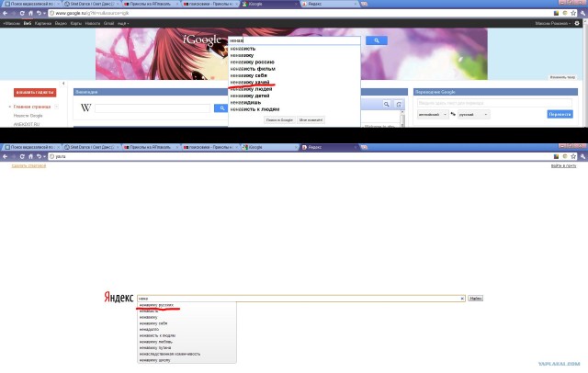Switch to 'Приколы из ЯПлакалъ' tab in Google window
Image resolution: width=588 pixels, height=373 pixels.
[x=149, y=4]
